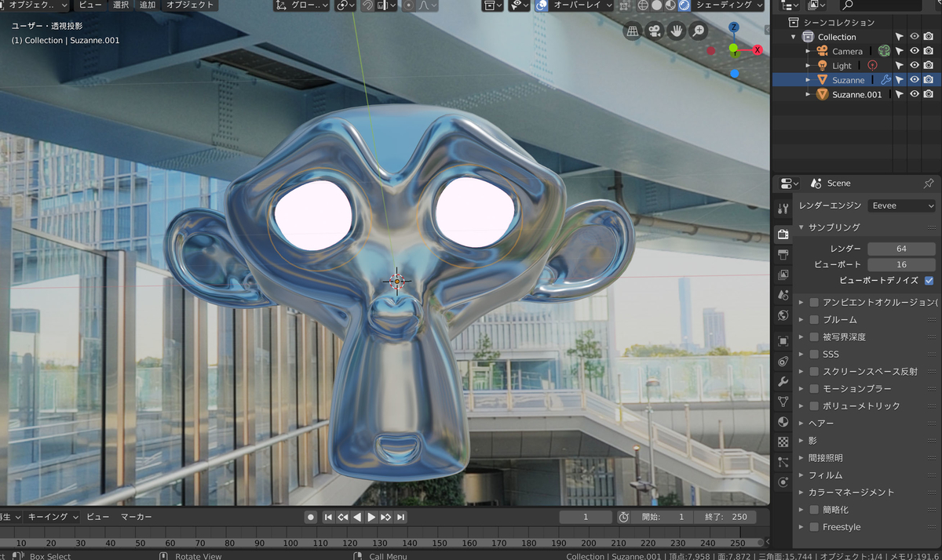Open ビュー menu in viewport header

click(90, 5)
